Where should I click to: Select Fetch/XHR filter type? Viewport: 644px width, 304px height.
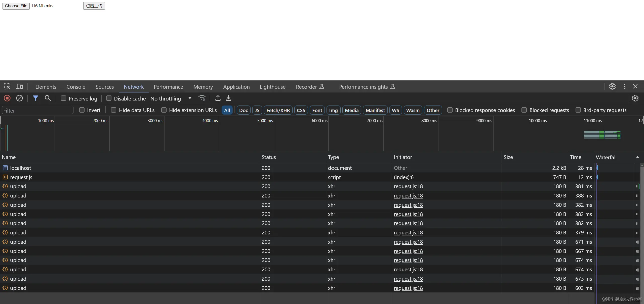[278, 110]
